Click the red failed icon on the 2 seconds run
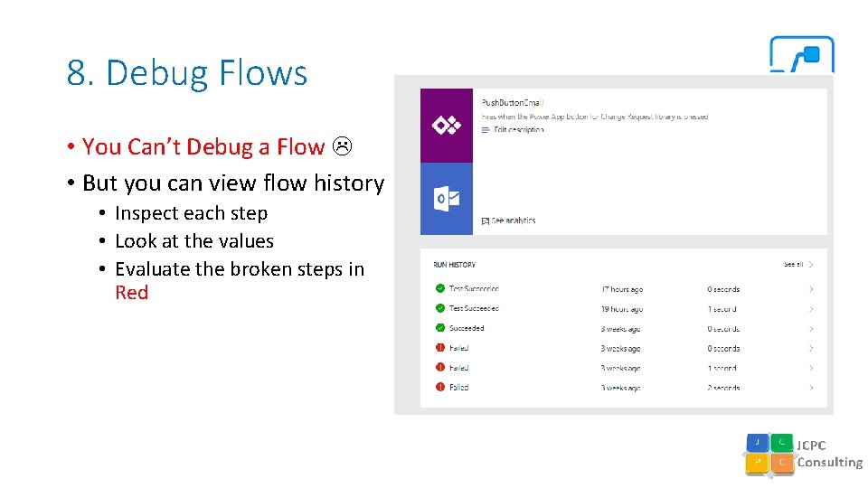The height and width of the screenshot is (488, 868). tap(440, 387)
